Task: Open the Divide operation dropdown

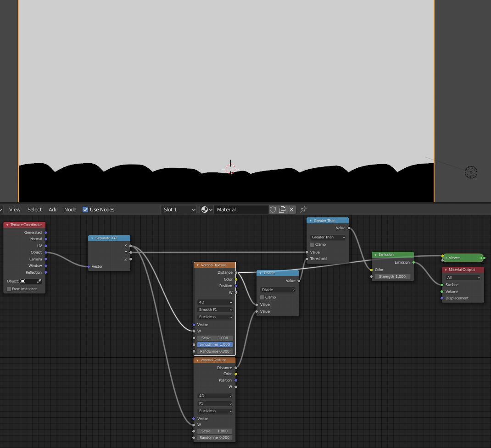Action: pyautogui.click(x=278, y=290)
